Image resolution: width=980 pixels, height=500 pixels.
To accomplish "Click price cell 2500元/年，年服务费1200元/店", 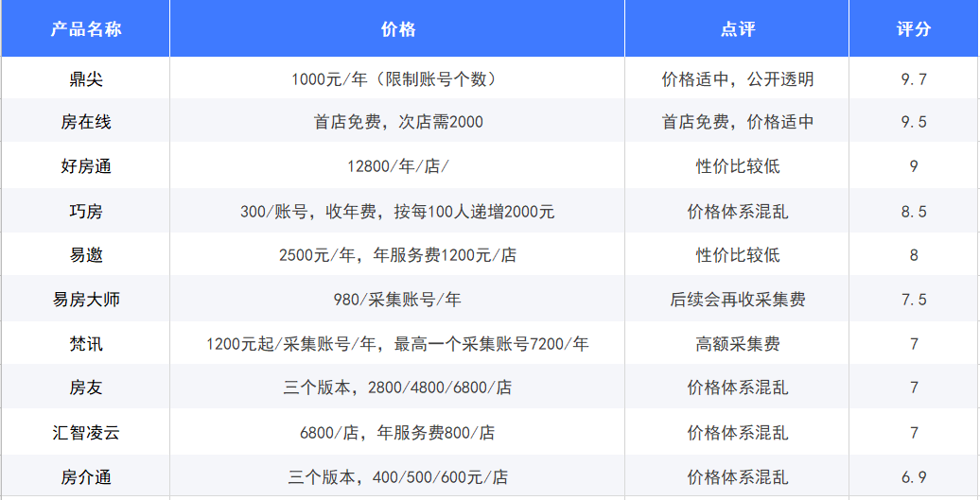I will coord(397,255).
